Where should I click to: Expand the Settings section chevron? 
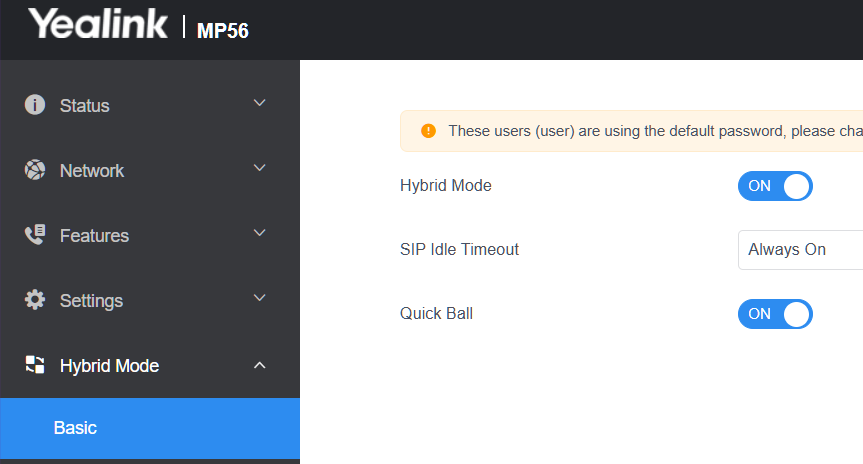(x=260, y=299)
